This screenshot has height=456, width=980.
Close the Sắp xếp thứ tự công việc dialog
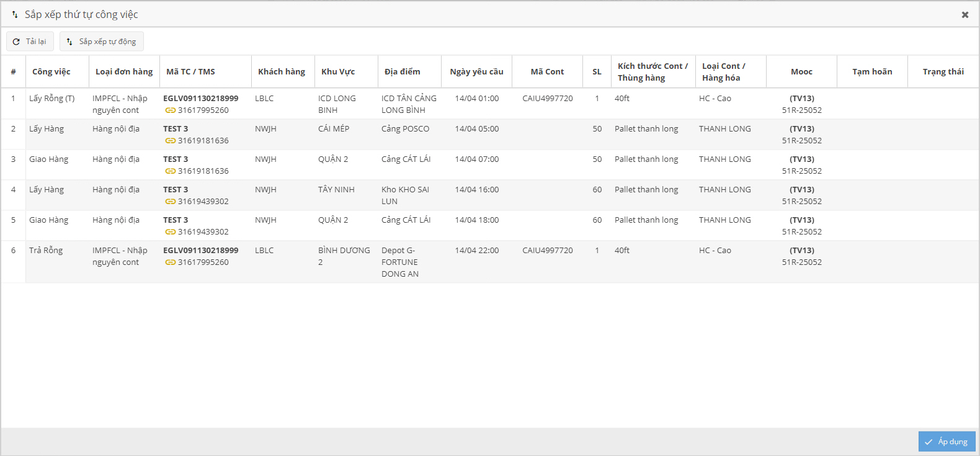(964, 15)
